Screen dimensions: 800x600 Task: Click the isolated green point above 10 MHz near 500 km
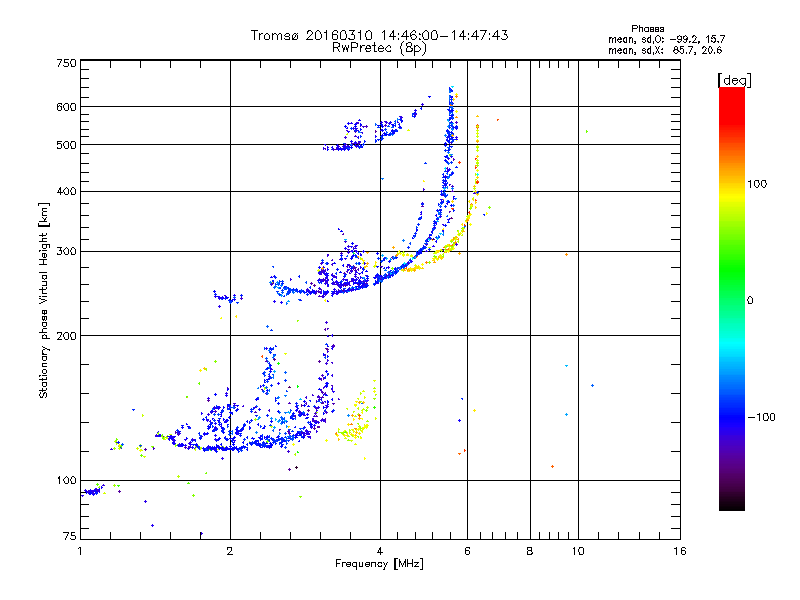[x=587, y=132]
